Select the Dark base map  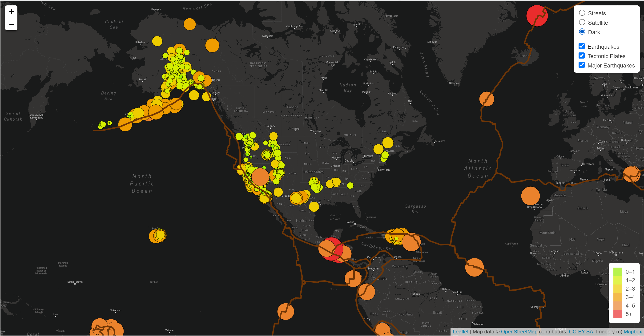pos(582,32)
